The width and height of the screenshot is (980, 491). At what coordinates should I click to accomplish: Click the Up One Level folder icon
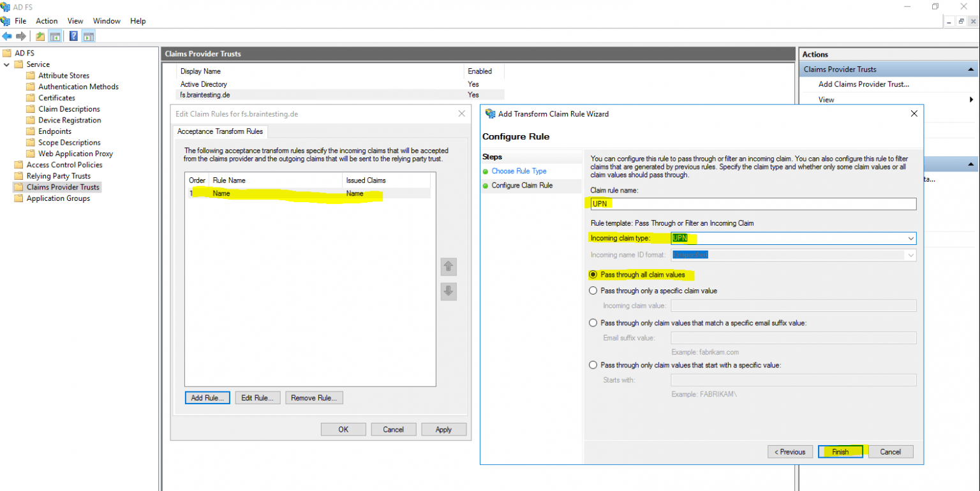pos(40,36)
